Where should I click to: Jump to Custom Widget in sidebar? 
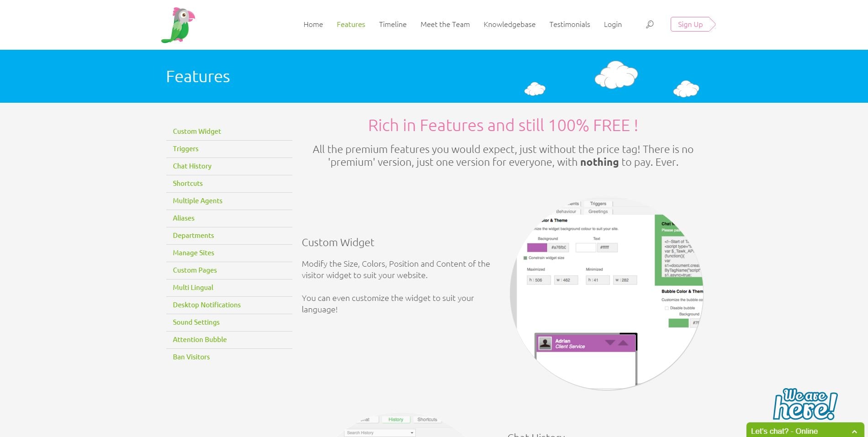tap(197, 131)
